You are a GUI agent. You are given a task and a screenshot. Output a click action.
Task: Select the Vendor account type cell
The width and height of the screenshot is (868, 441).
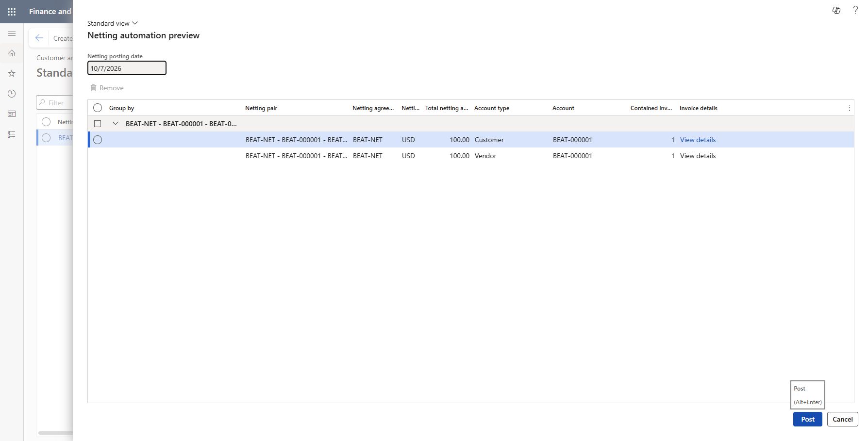click(485, 156)
